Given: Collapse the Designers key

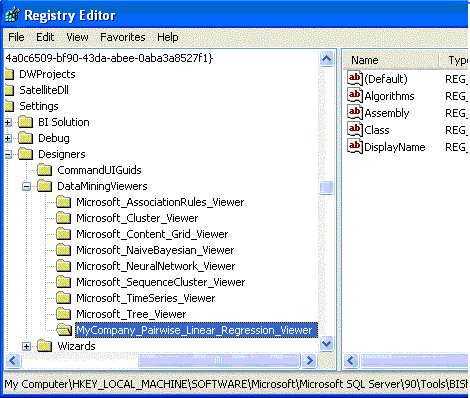Looking at the screenshot, I should [8, 154].
